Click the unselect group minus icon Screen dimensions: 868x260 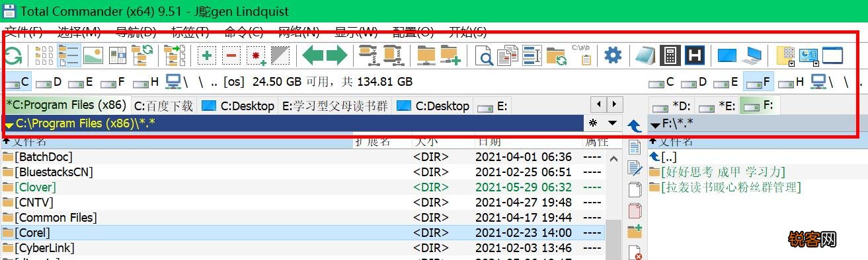click(x=231, y=55)
